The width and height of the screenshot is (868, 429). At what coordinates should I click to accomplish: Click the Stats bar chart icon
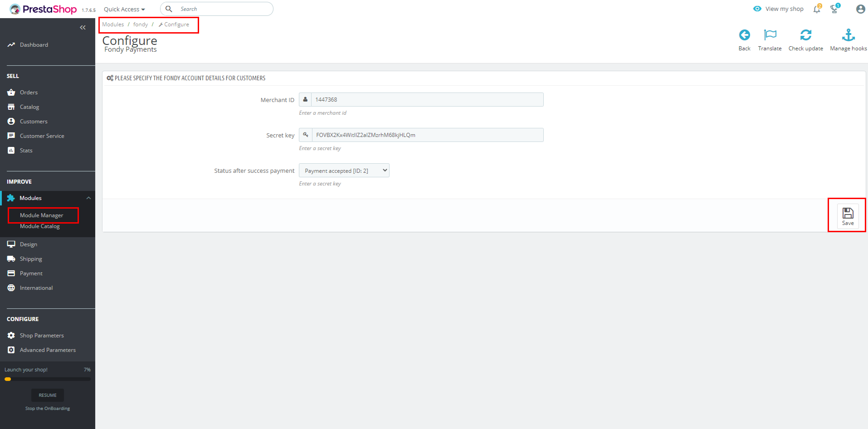(x=11, y=150)
